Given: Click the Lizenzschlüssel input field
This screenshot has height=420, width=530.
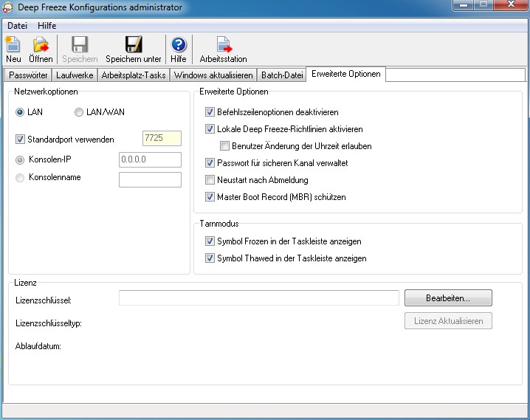Looking at the screenshot, I should (259, 298).
